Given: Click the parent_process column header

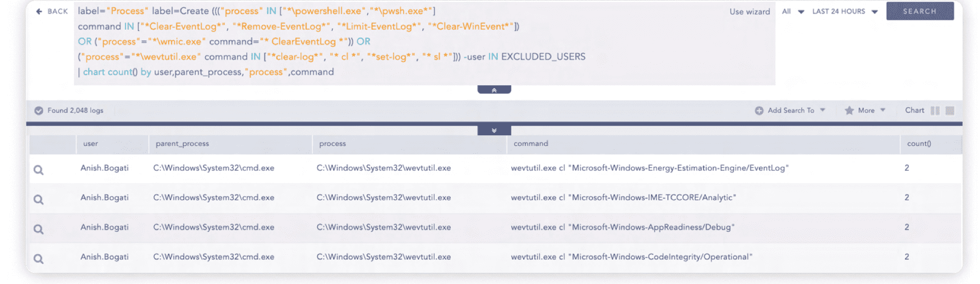Looking at the screenshot, I should point(182,144).
